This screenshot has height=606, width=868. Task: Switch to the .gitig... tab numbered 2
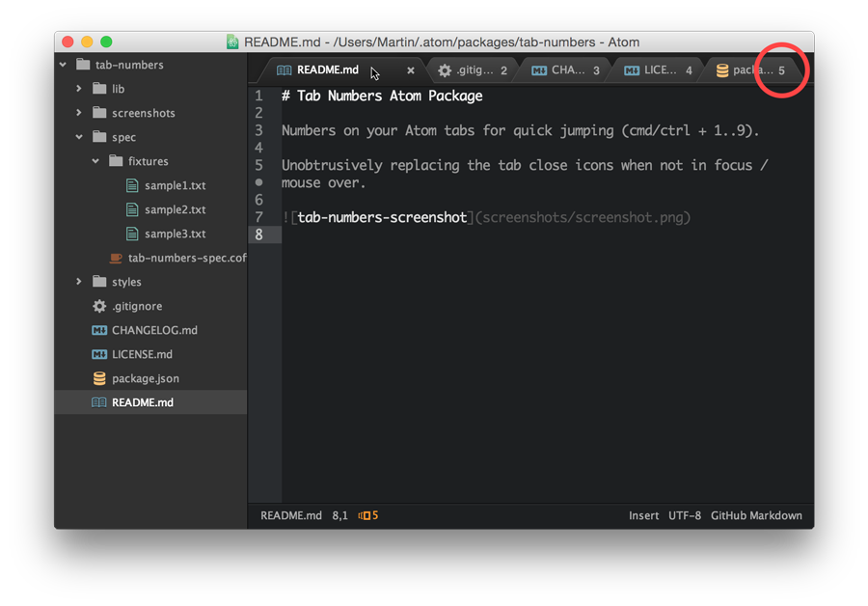474,70
